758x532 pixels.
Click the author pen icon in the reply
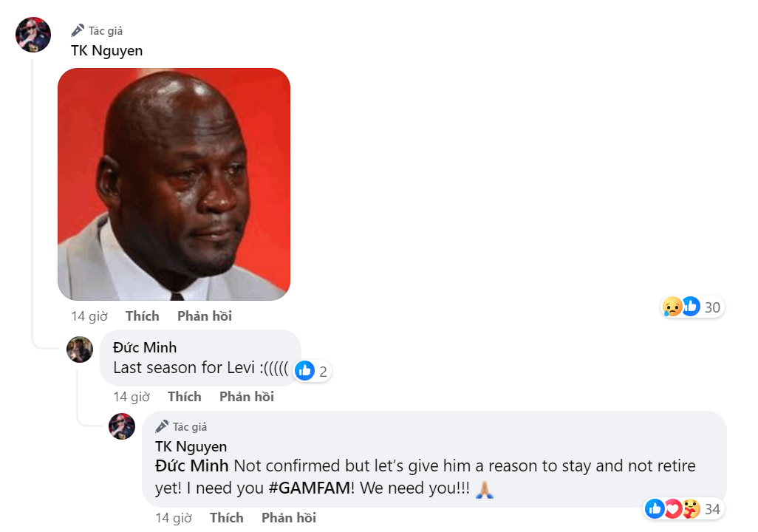point(162,426)
